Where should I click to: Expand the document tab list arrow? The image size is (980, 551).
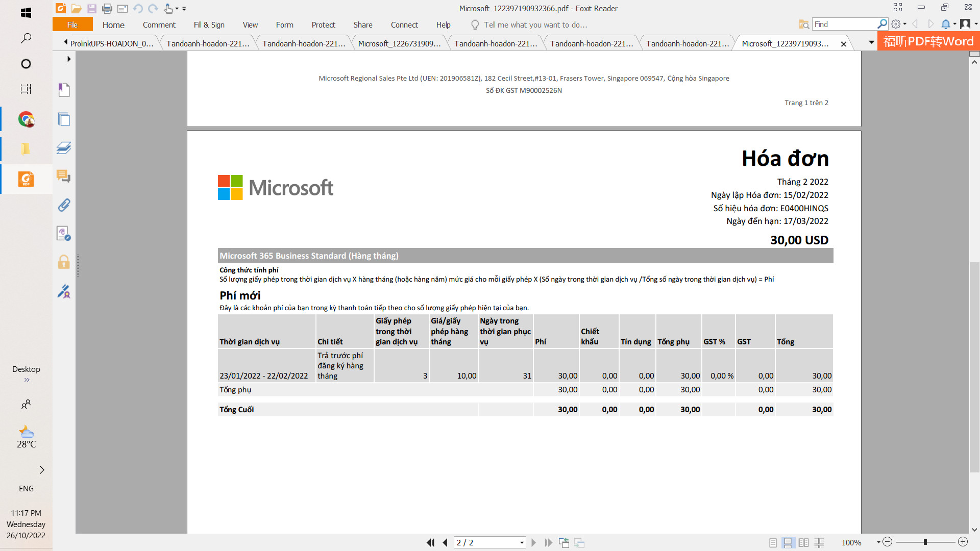pyautogui.click(x=871, y=42)
